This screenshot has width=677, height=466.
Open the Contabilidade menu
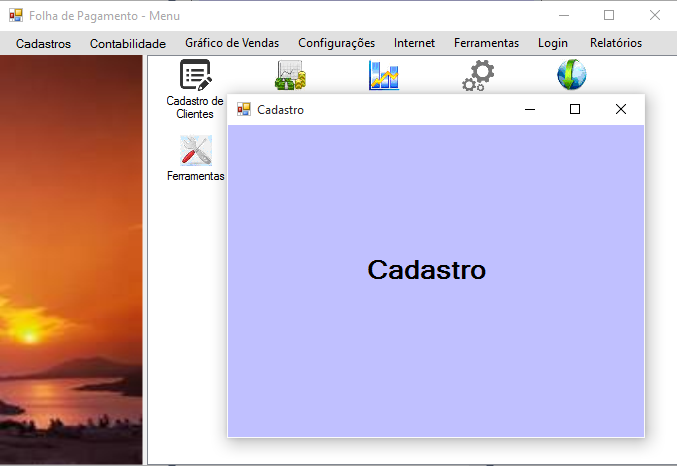click(x=128, y=43)
